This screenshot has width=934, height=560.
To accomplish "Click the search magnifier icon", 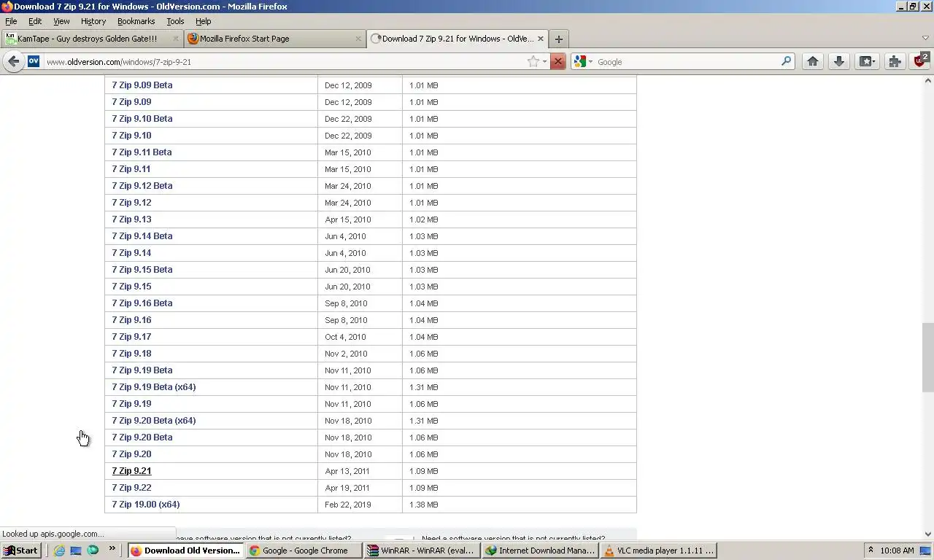I will 786,62.
